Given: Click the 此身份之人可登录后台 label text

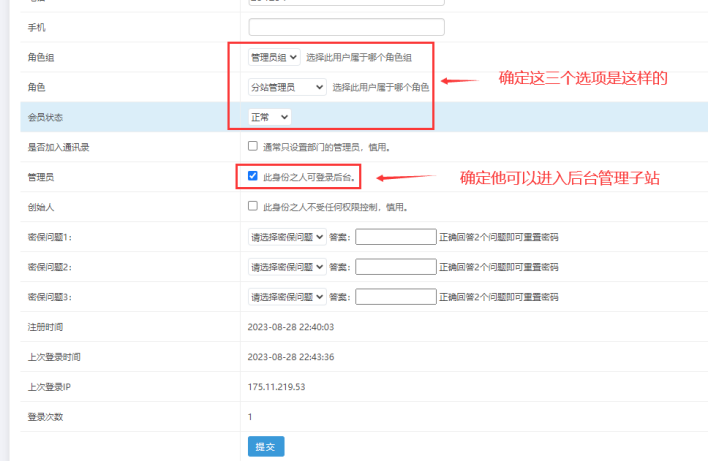Looking at the screenshot, I should 308,177.
